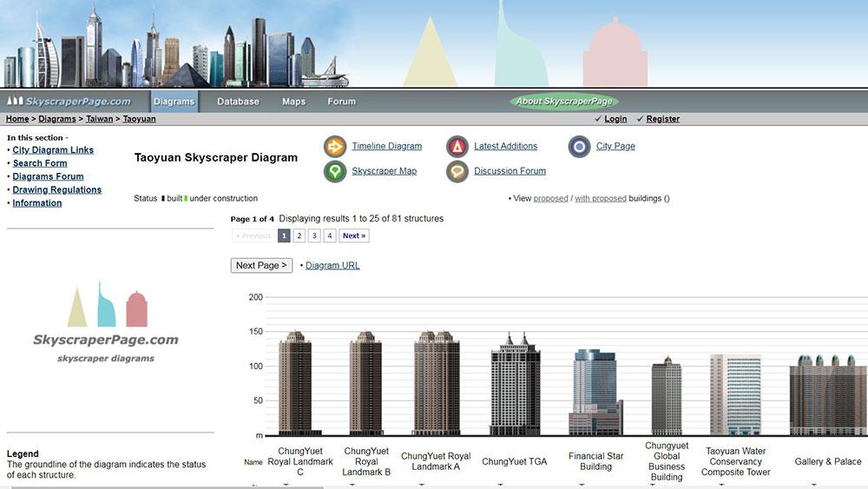Click the About SkyscraperPage green badge
The width and height of the screenshot is (868, 489).
pos(564,102)
